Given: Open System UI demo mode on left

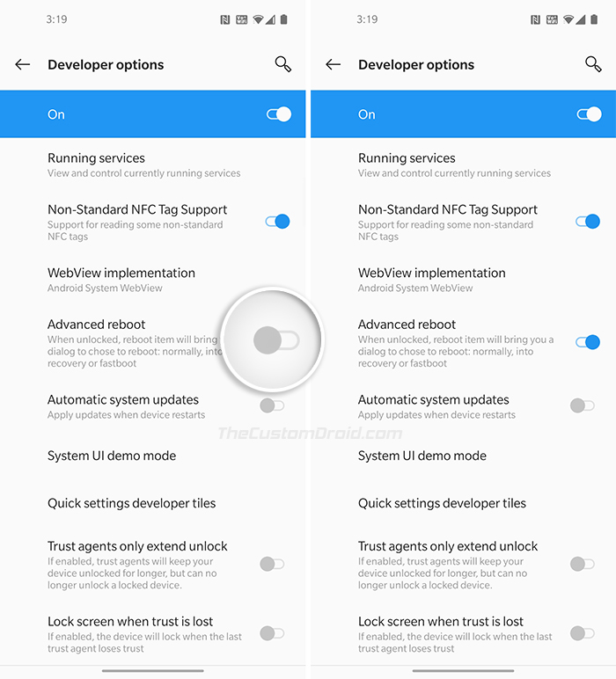Looking at the screenshot, I should click(152, 456).
